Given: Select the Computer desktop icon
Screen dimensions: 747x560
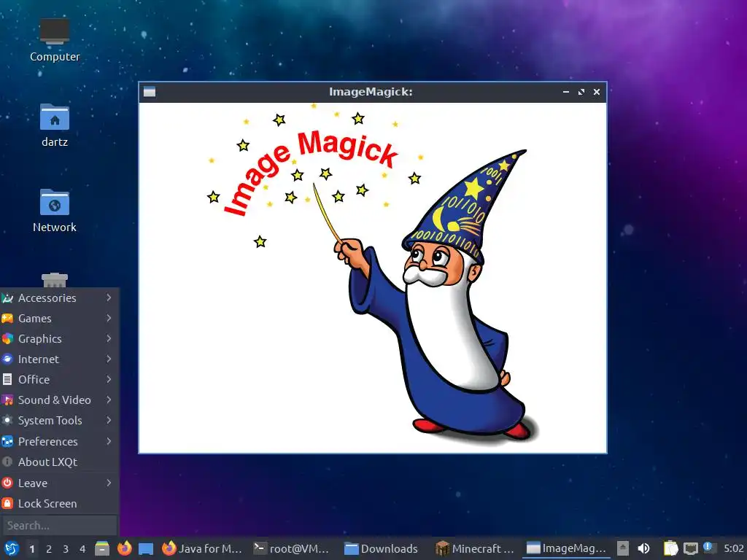Looking at the screenshot, I should 54,41.
